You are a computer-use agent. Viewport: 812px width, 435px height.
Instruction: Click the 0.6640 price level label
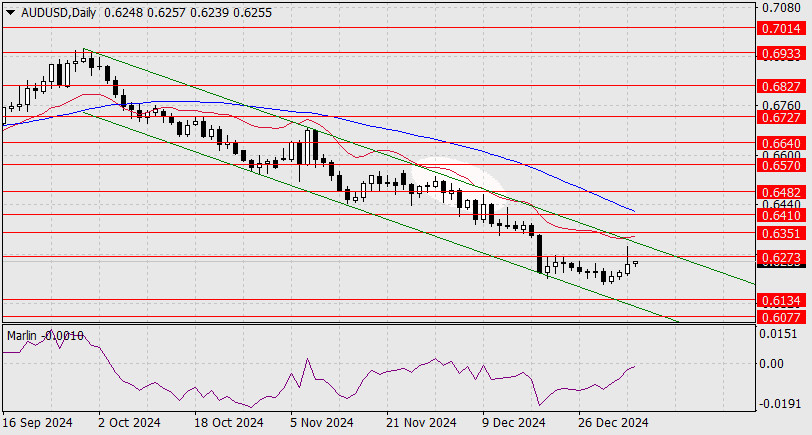click(781, 143)
